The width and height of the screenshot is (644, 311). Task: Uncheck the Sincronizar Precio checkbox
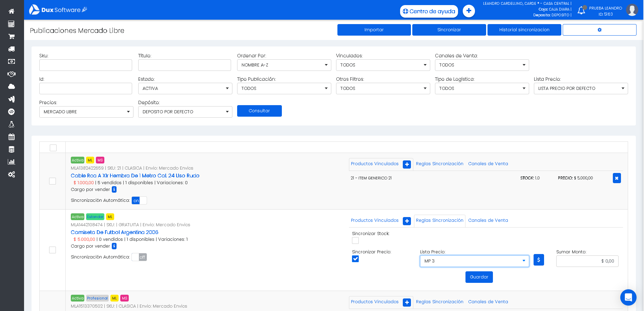point(355,259)
